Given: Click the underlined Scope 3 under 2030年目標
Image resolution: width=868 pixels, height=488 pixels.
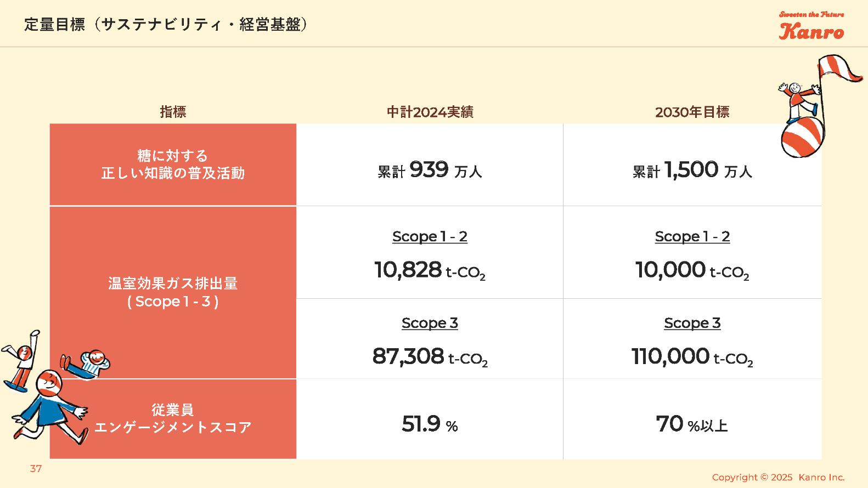Looking at the screenshot, I should [x=692, y=323].
